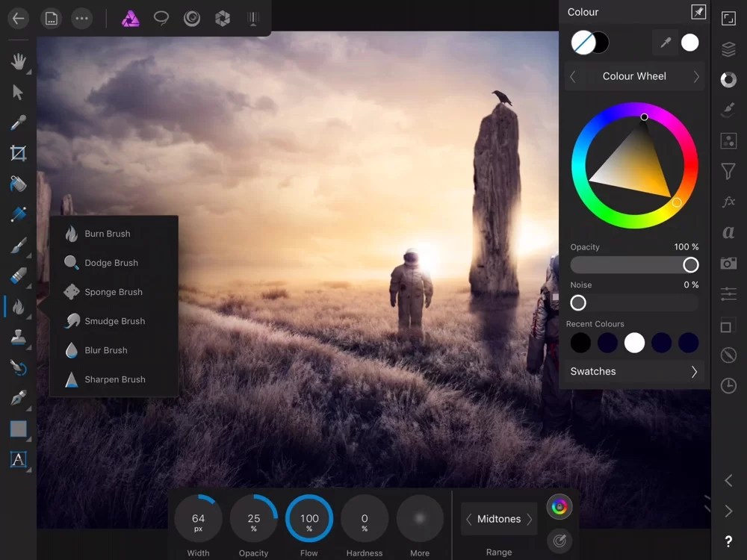Adjust the Flow 100% dial
The image size is (747, 560).
click(309, 519)
